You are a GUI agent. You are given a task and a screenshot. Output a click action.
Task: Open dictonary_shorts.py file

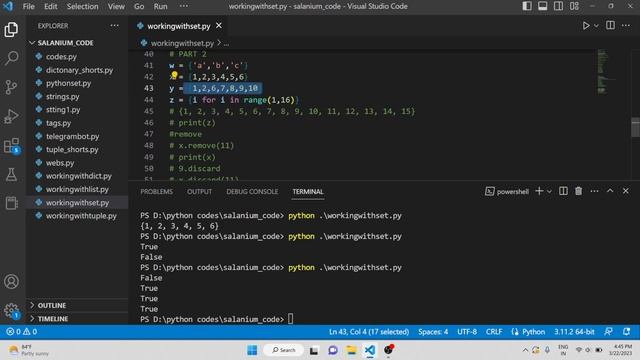(79, 70)
